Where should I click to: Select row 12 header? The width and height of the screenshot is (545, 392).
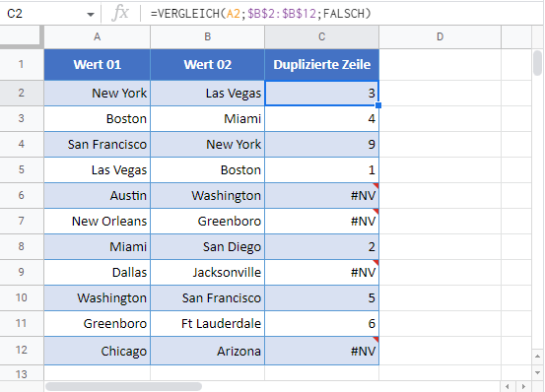pos(22,350)
